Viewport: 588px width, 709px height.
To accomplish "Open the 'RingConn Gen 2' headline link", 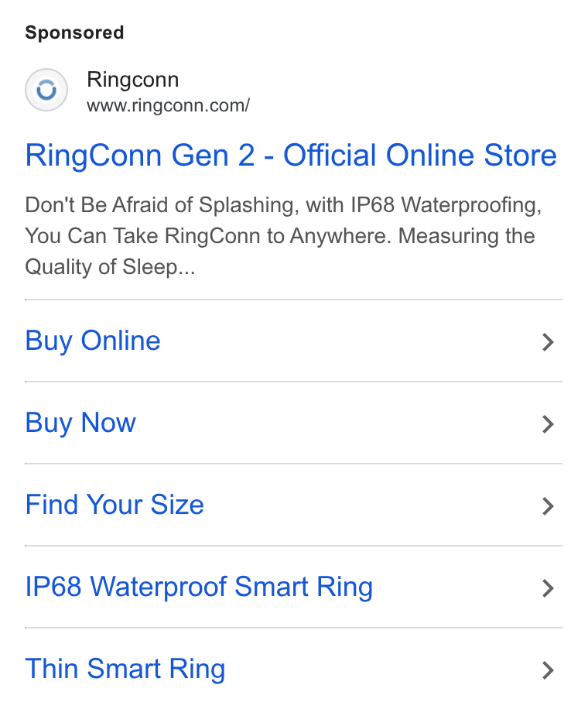I will coord(140,155).
